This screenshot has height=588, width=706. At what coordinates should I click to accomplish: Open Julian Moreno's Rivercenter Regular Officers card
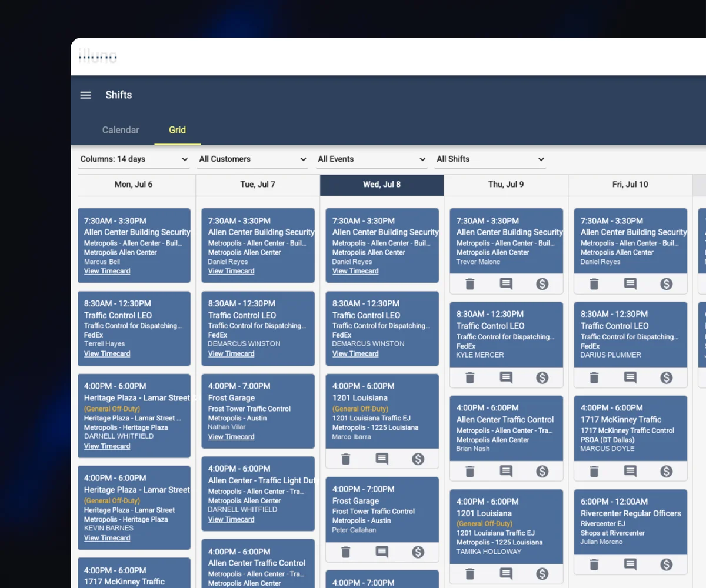630,522
